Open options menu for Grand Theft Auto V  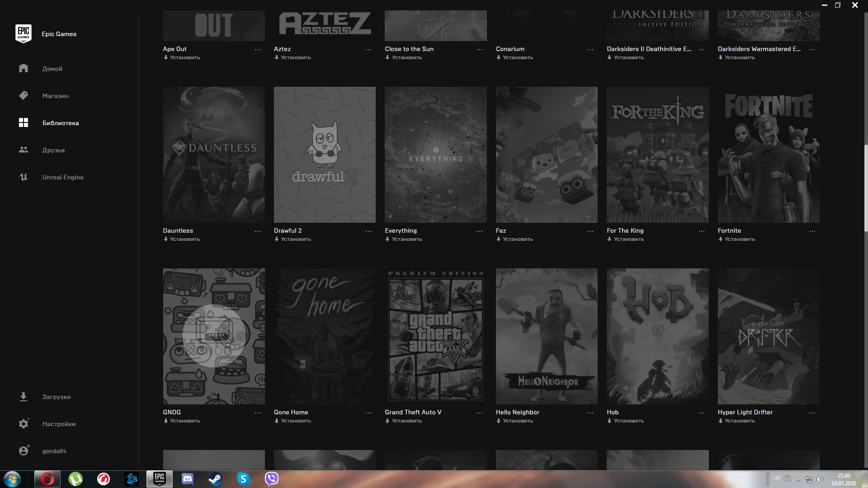click(x=480, y=413)
